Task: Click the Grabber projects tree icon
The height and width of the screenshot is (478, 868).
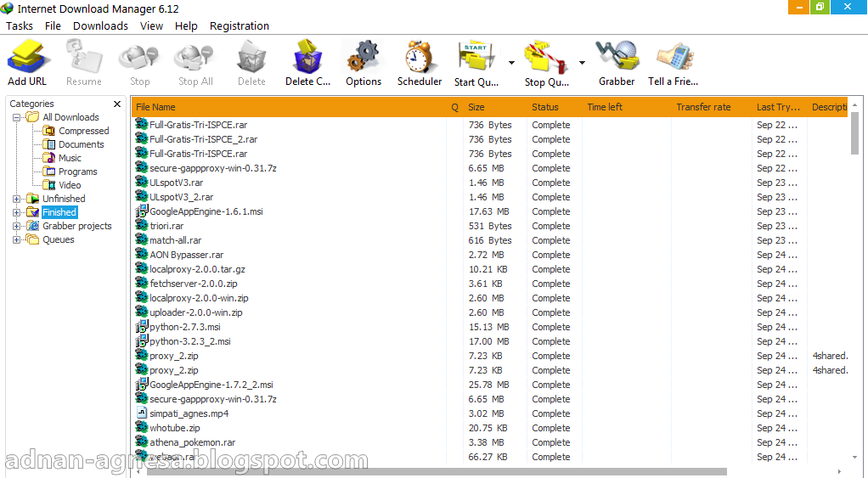Action: [32, 226]
